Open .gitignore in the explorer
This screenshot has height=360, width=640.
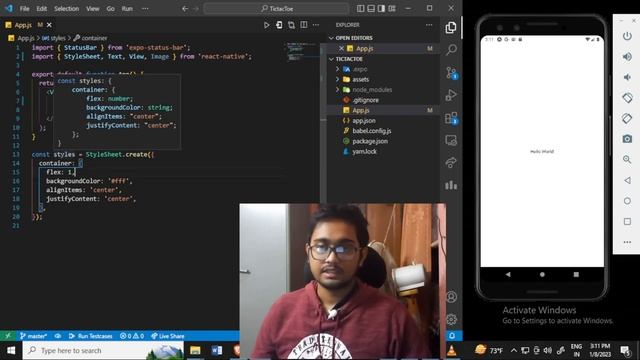coord(366,100)
